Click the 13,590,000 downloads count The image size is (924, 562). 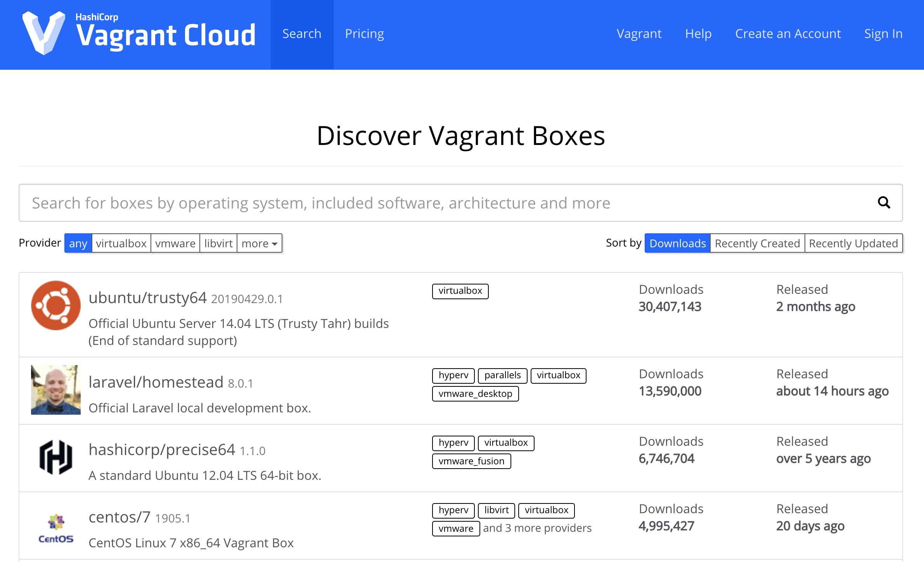click(670, 391)
